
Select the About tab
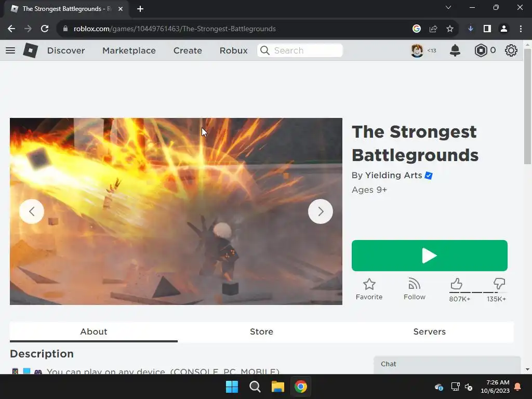[94, 331]
